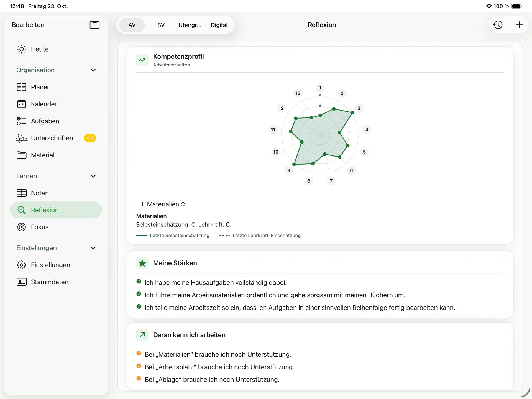Image resolution: width=532 pixels, height=399 pixels.
Task: Click the Arbeitsplatz support item
Action: 215,367
